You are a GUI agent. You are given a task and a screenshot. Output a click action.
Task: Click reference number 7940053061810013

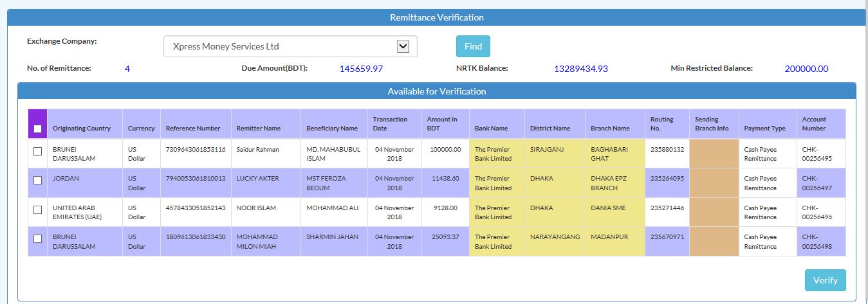tap(196, 179)
